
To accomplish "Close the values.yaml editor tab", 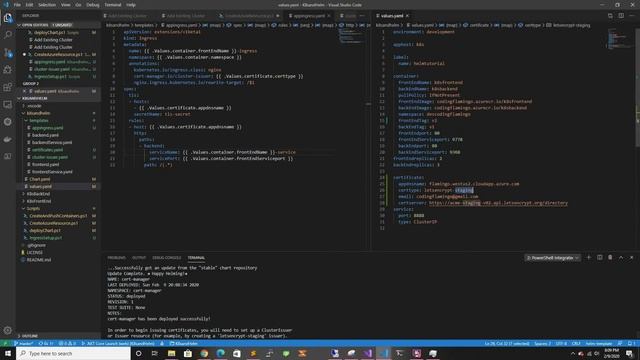I will click(x=407, y=16).
